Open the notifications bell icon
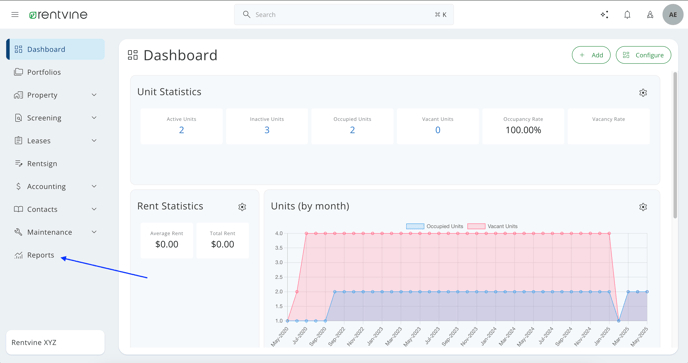 [x=627, y=14]
